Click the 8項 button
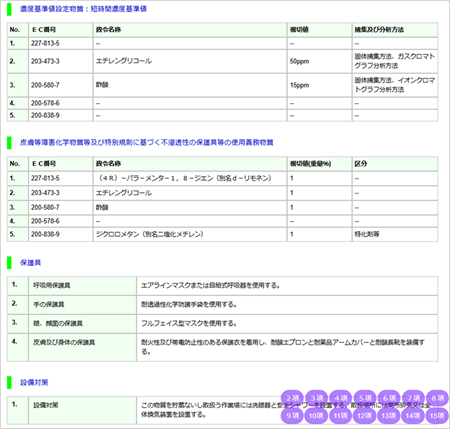This screenshot has width=450, height=429. (437, 398)
